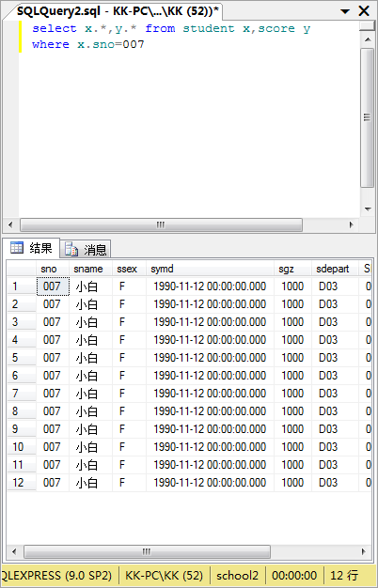Click the results grid scroll right arrow
This screenshot has width=378, height=588.
tap(363, 551)
